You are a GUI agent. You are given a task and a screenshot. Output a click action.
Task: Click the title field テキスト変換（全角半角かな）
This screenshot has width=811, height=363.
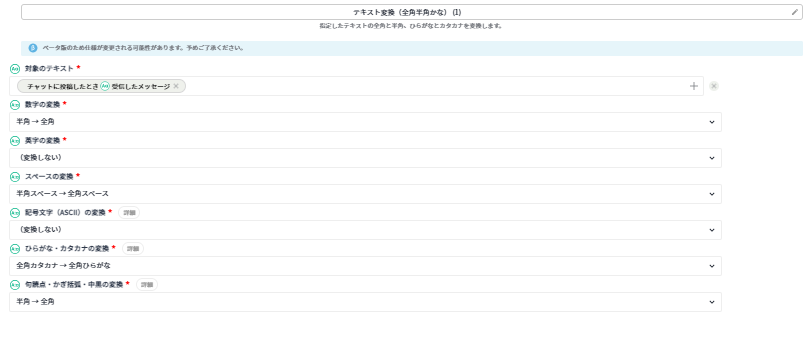(x=412, y=12)
